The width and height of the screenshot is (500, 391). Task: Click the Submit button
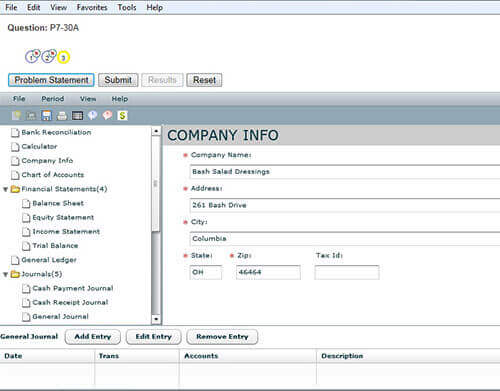point(118,80)
